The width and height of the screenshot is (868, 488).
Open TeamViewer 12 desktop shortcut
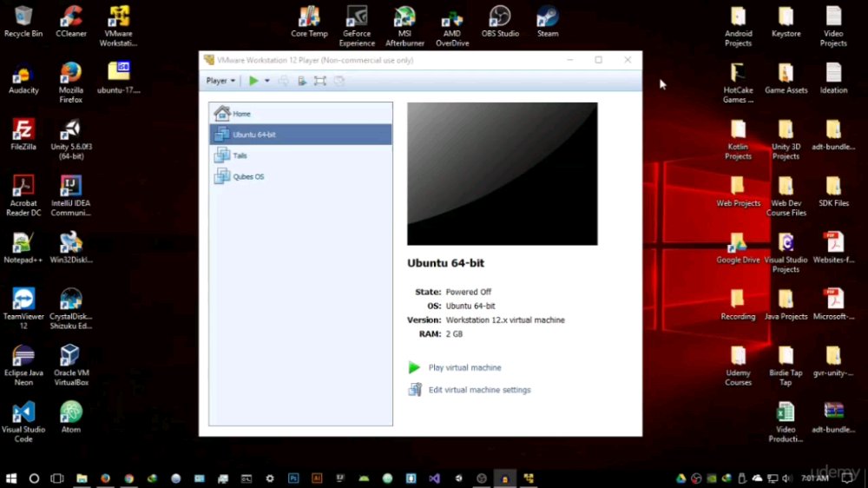(x=23, y=309)
